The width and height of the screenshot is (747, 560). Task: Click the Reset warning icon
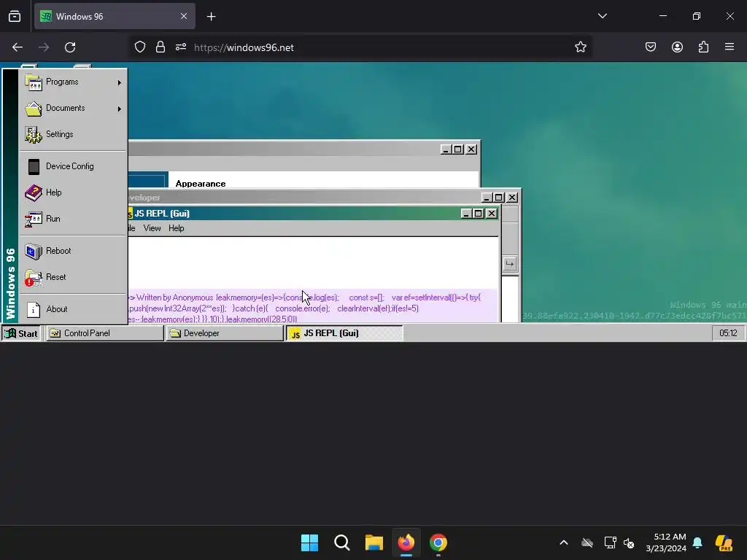click(x=34, y=278)
